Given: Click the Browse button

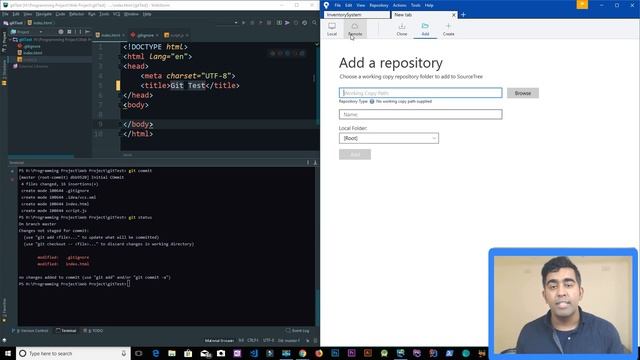Looking at the screenshot, I should (522, 93).
